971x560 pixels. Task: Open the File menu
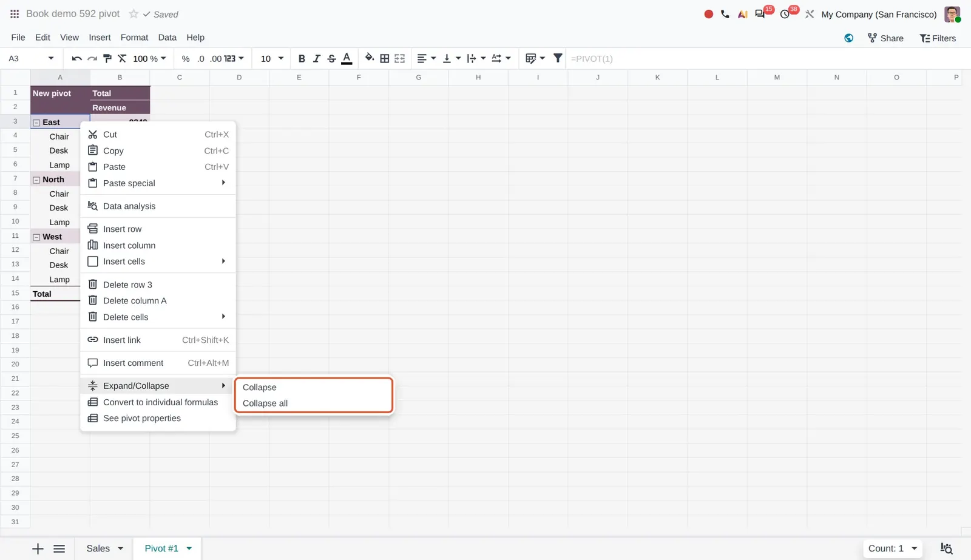[x=18, y=38]
